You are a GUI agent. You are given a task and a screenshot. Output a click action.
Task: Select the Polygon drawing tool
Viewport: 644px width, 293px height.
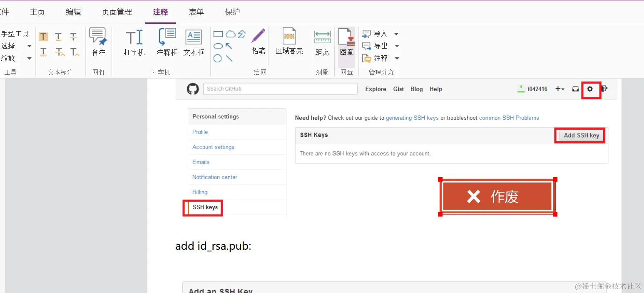(218, 58)
